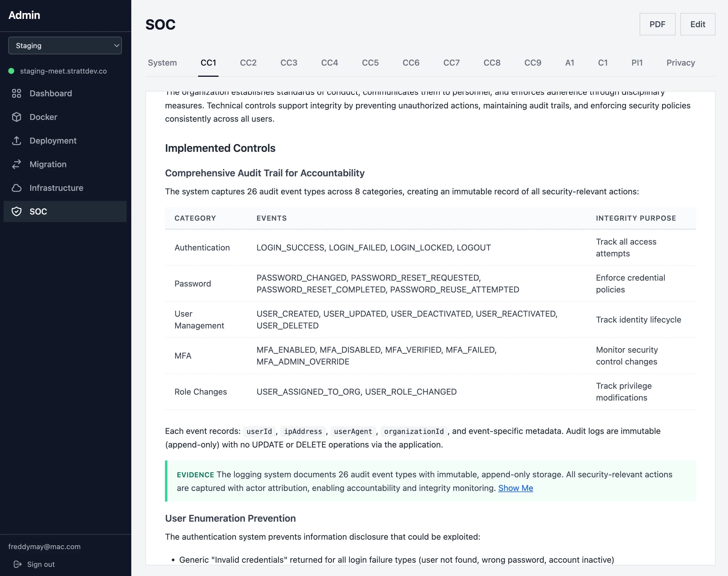The height and width of the screenshot is (576, 728).
Task: Export the report with the PDF button
Action: coord(657,24)
